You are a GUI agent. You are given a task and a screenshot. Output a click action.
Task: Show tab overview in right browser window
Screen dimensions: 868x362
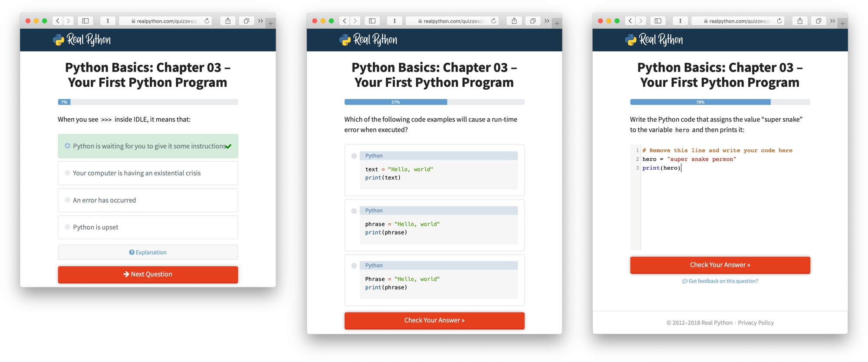tap(819, 21)
